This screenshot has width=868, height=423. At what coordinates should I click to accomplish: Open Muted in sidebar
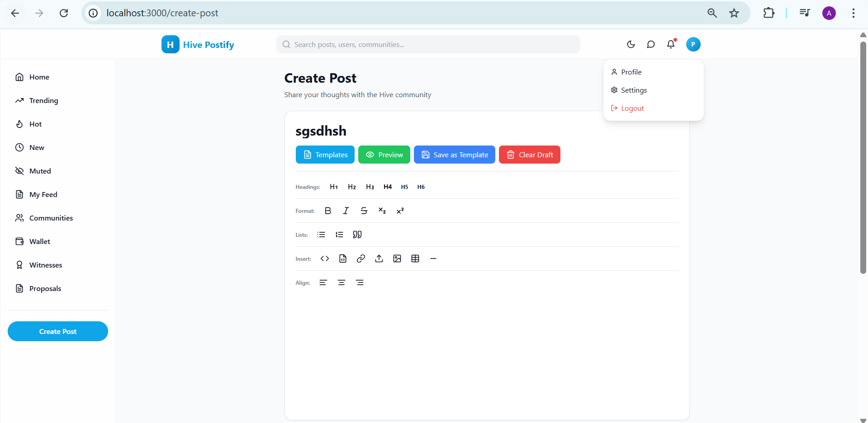pyautogui.click(x=58, y=171)
